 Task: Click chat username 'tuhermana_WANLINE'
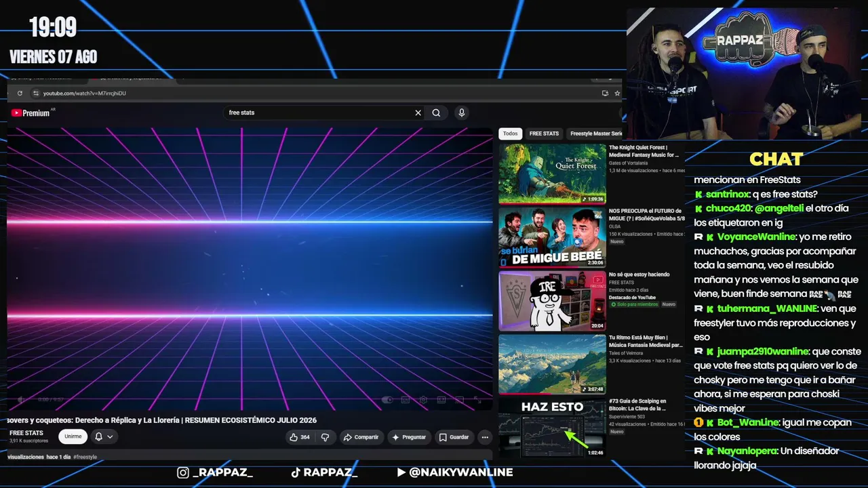[x=767, y=309]
